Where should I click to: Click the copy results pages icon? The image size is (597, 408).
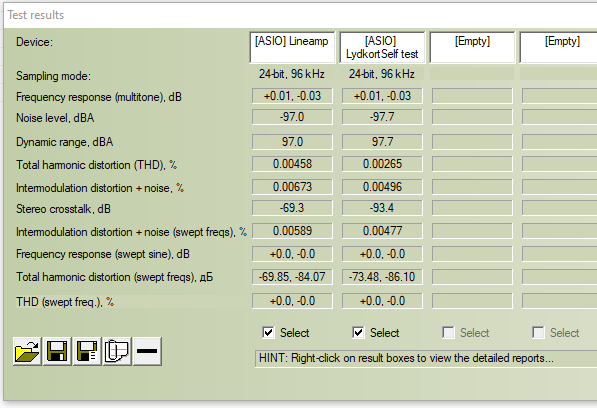click(x=117, y=351)
